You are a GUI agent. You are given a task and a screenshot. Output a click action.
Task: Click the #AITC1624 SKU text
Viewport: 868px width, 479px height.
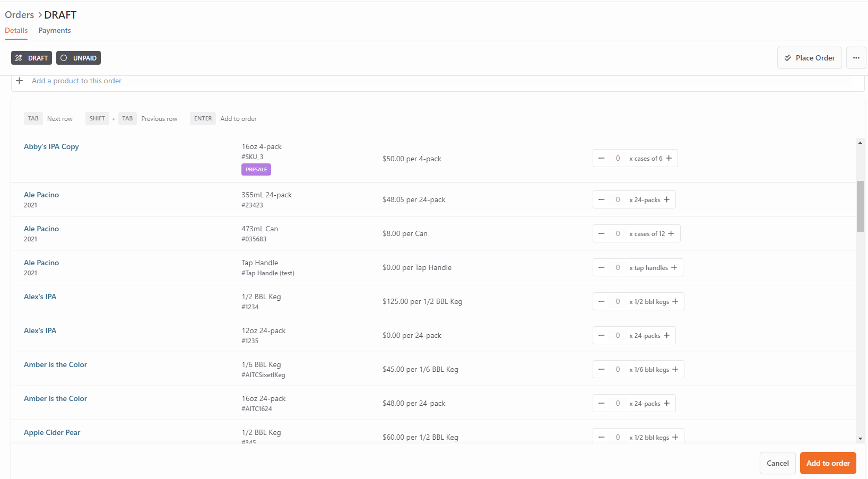click(x=257, y=409)
